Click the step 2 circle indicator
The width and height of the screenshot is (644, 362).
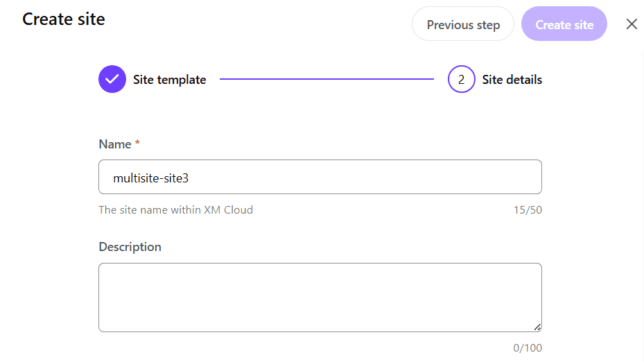pyautogui.click(x=461, y=79)
